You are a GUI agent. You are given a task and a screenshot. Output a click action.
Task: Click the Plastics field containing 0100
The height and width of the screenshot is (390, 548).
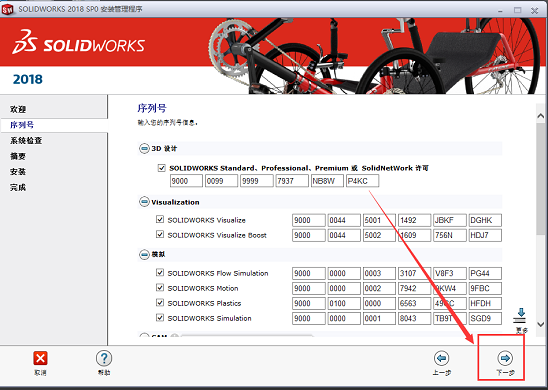[344, 303]
